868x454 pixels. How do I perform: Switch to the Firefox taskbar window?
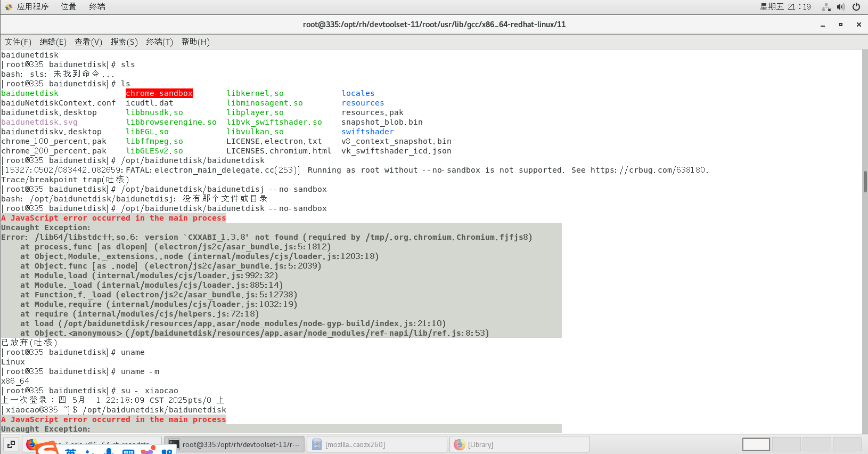click(x=92, y=444)
